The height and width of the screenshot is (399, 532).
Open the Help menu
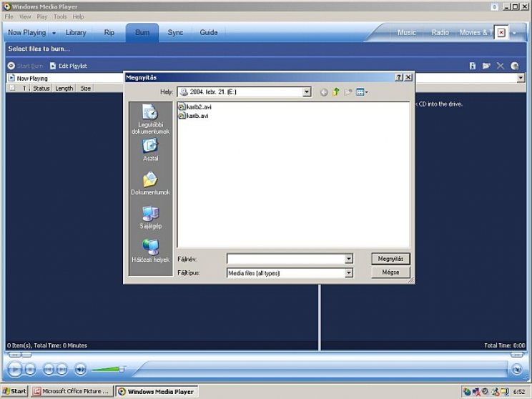[78, 16]
